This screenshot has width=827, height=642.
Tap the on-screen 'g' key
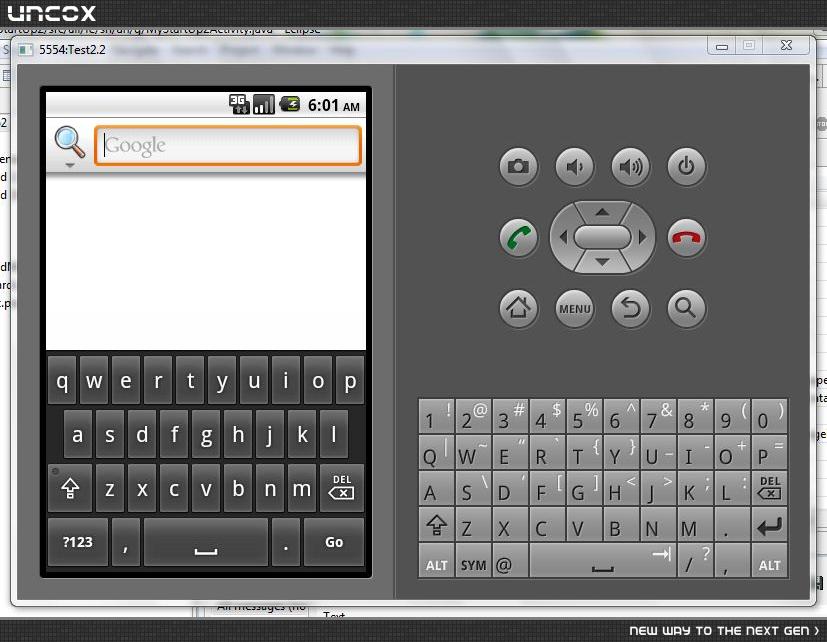(x=206, y=435)
